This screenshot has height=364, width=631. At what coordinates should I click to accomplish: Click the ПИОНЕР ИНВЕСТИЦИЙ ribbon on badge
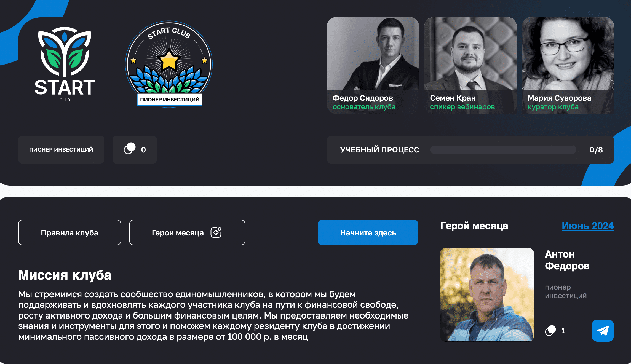click(x=170, y=100)
